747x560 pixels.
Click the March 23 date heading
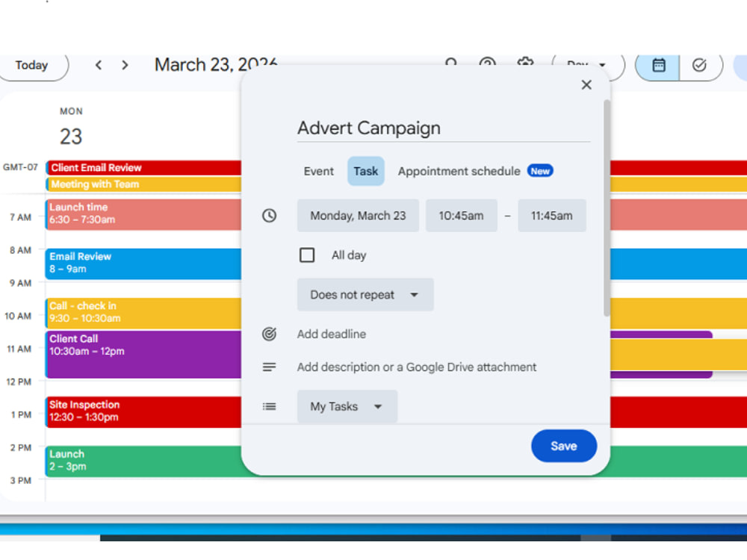(216, 65)
